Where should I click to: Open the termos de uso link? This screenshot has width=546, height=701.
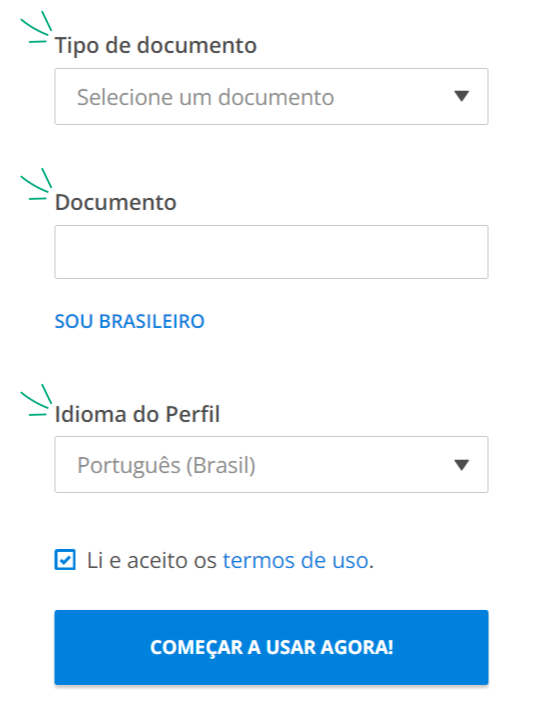coord(296,560)
